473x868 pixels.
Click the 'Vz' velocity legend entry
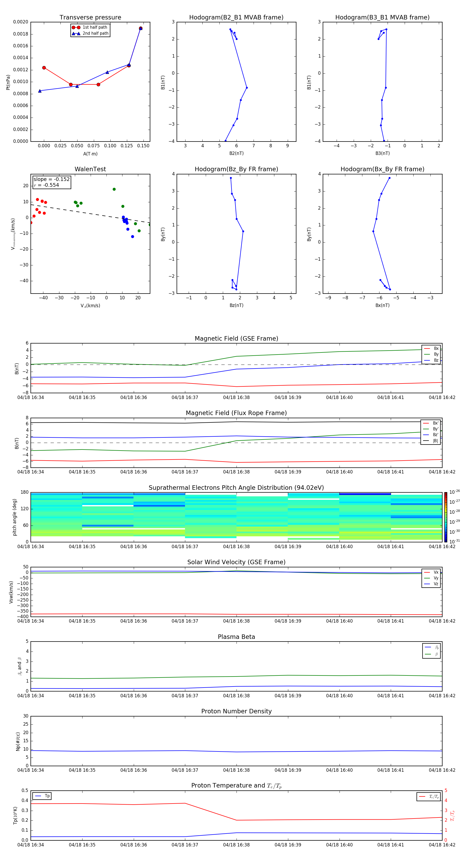coord(431,584)
